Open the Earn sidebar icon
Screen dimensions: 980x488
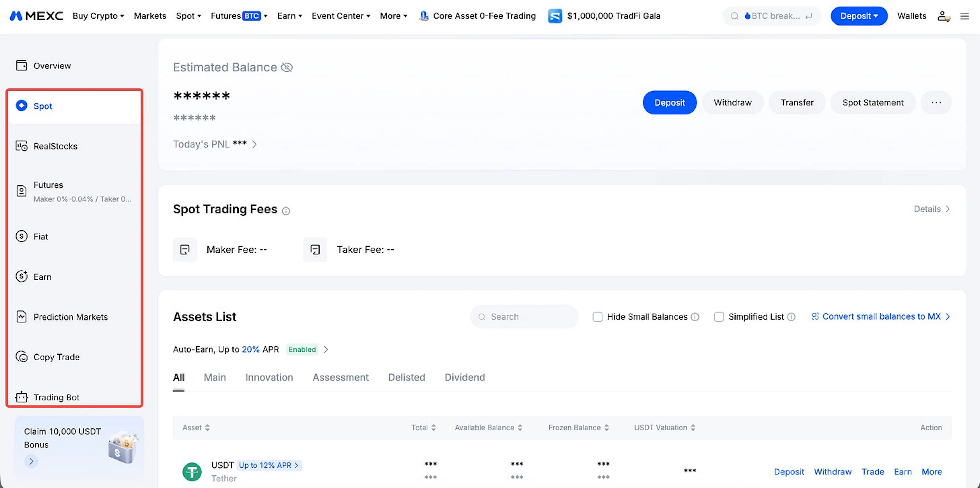21,276
